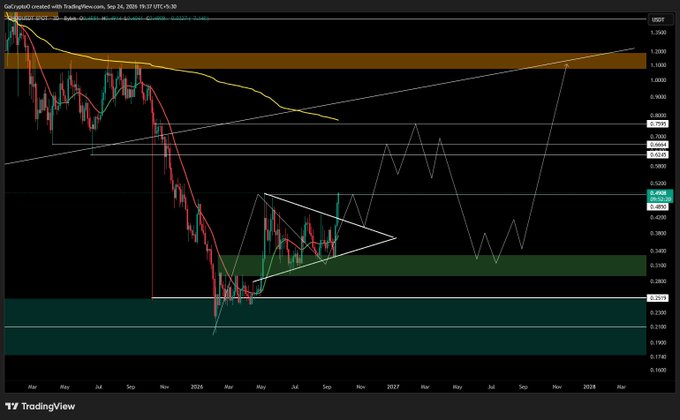The width and height of the screenshot is (680, 420).
Task: Click the 0.7595 price level label
Action: tap(658, 124)
